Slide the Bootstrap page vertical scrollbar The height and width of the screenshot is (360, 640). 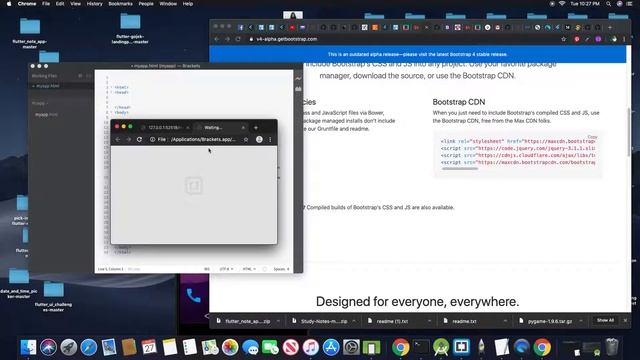[x=629, y=131]
